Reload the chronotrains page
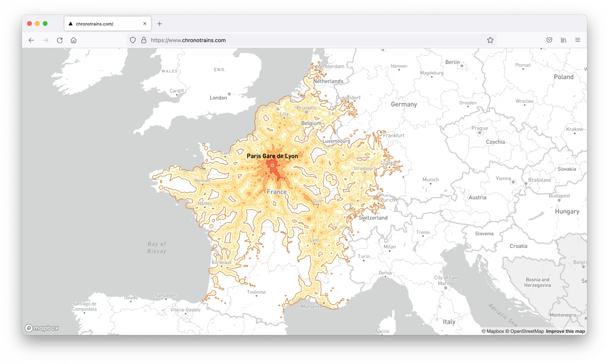This screenshot has height=364, width=609. [x=60, y=40]
